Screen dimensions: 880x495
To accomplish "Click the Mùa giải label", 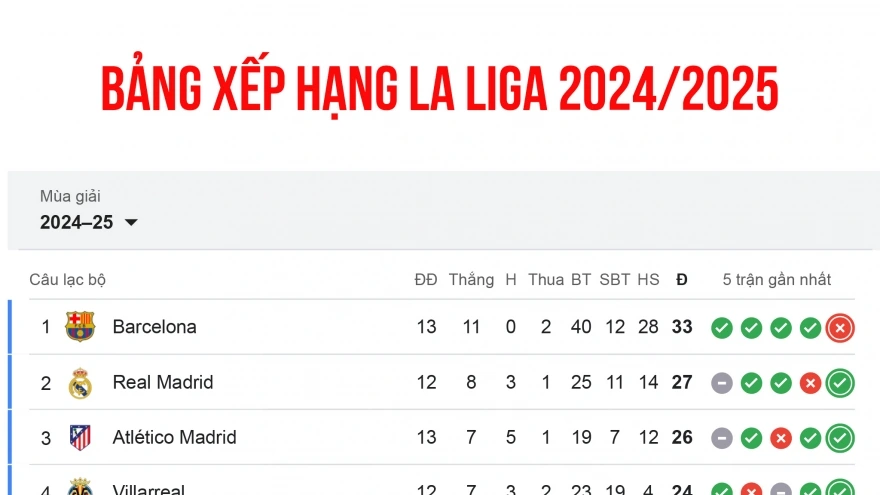I will point(70,196).
